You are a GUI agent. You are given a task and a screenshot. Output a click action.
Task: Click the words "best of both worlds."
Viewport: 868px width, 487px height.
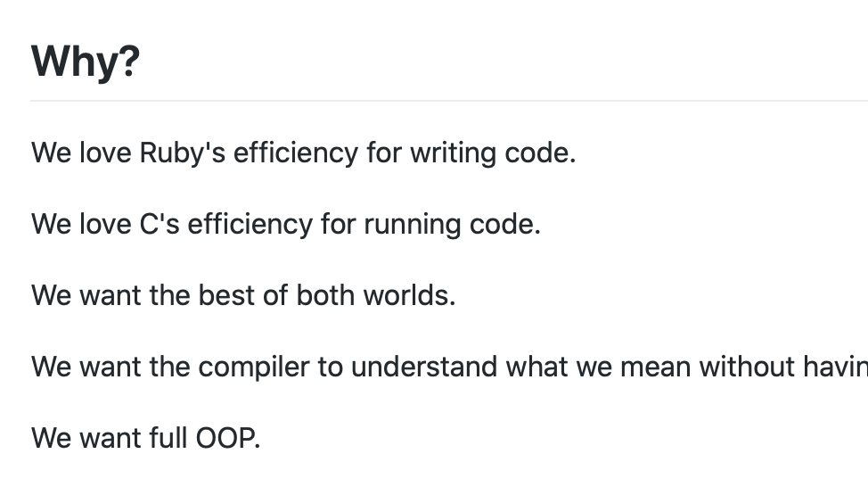[x=326, y=295]
